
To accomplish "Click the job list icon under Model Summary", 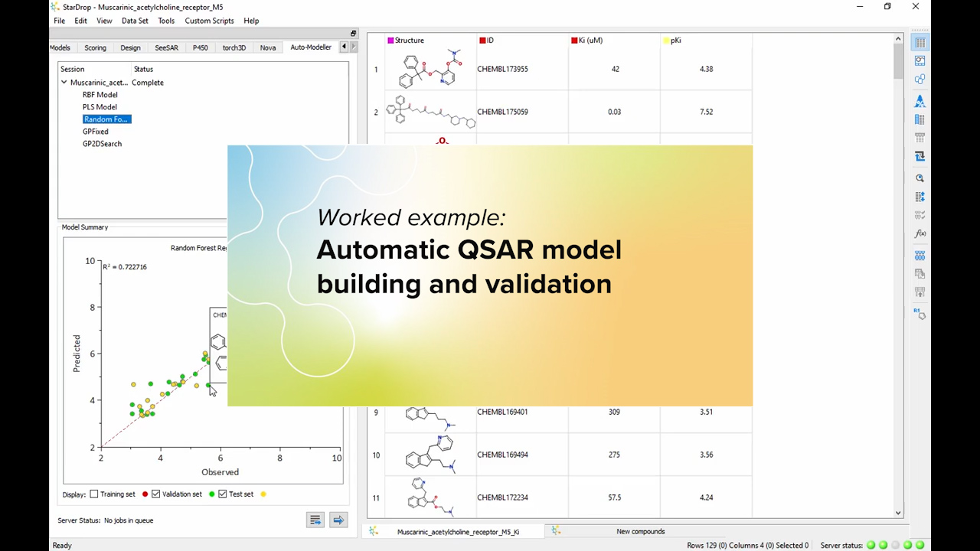I will [x=315, y=520].
